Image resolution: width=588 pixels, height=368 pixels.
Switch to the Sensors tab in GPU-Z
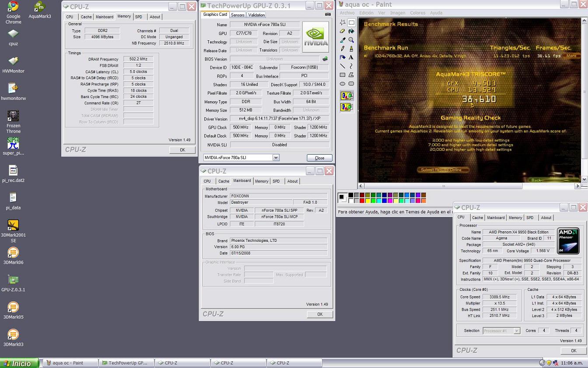pyautogui.click(x=238, y=15)
